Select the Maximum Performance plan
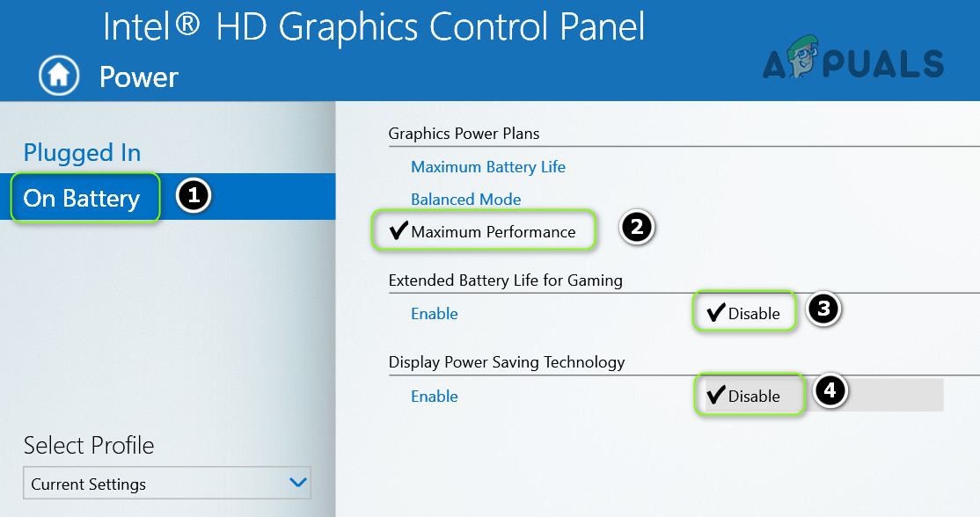Screen dimensions: 980x517 pos(493,232)
